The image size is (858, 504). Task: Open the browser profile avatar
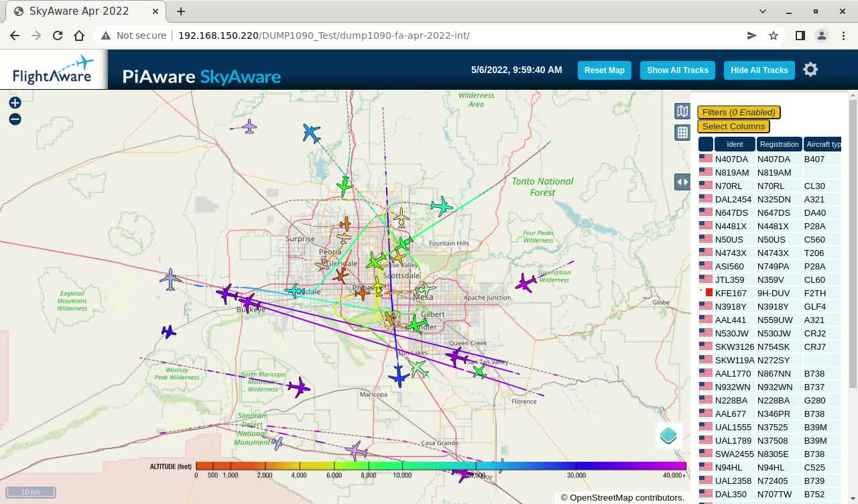821,36
